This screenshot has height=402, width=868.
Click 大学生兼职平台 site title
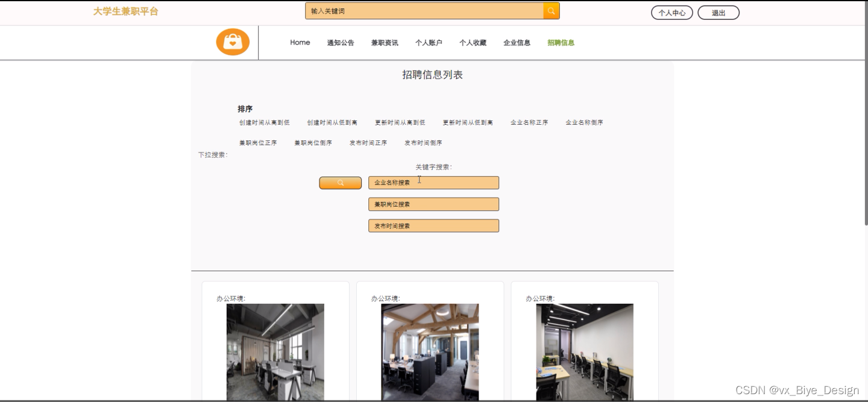click(126, 11)
